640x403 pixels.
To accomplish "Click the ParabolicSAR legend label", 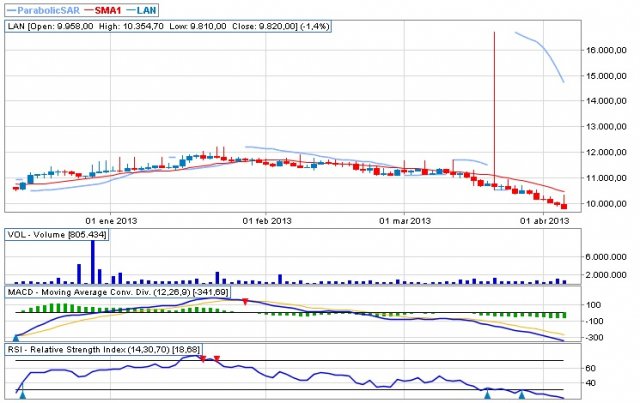I will [48, 10].
